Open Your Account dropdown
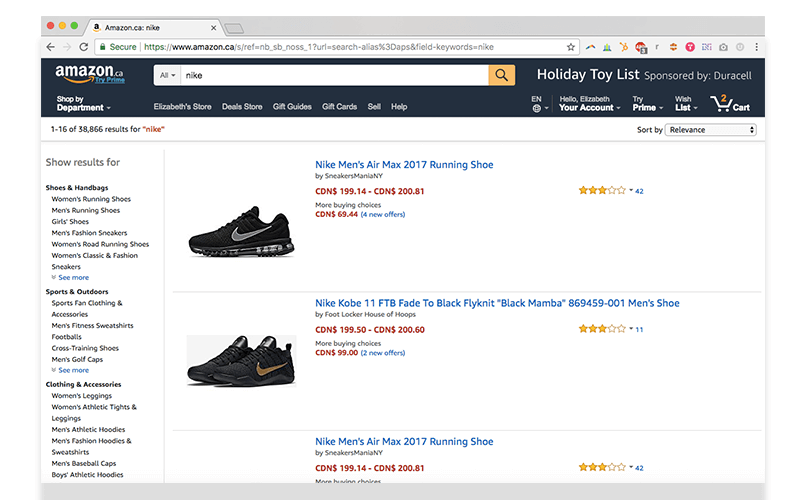Viewport: 800px width, 500px height. click(x=590, y=104)
